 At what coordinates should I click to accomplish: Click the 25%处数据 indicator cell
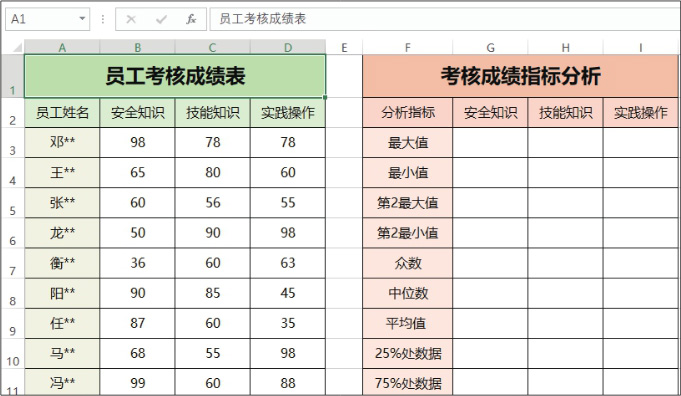click(x=407, y=353)
